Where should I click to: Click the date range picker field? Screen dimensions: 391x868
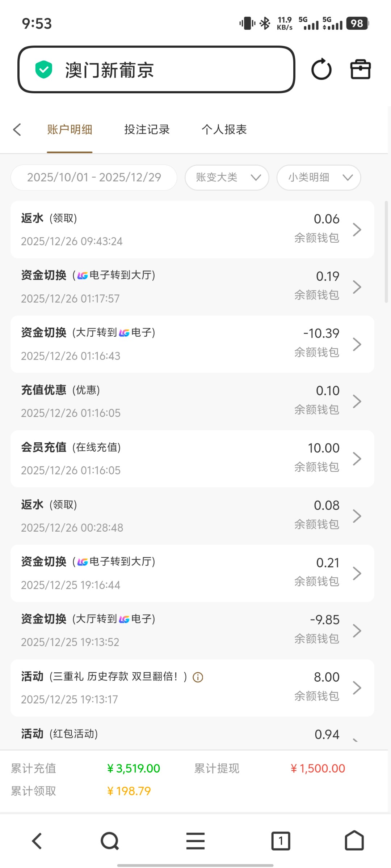pos(94,177)
